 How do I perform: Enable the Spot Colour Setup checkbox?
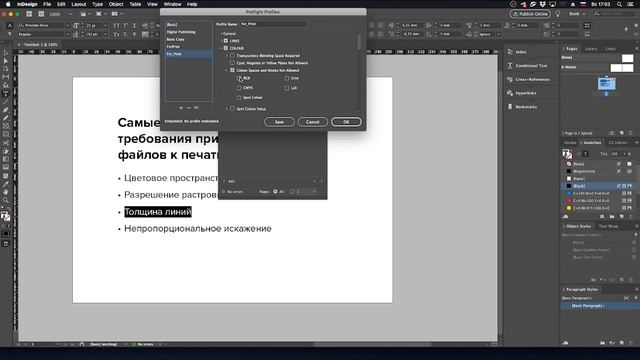(x=232, y=109)
